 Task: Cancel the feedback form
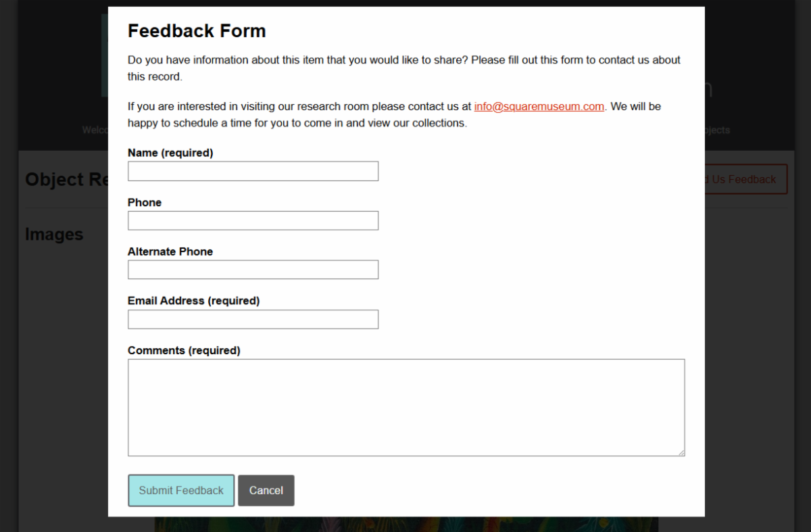(266, 490)
